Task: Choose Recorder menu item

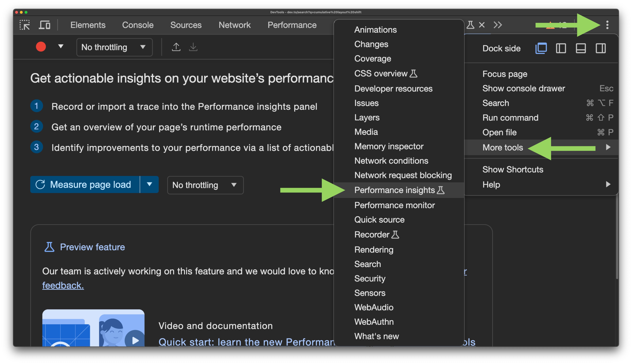Action: [x=399, y=235]
